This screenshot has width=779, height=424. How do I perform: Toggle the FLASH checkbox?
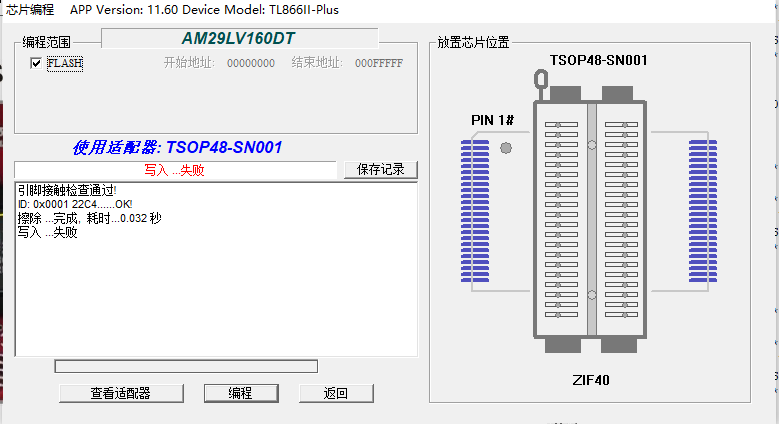[36, 63]
